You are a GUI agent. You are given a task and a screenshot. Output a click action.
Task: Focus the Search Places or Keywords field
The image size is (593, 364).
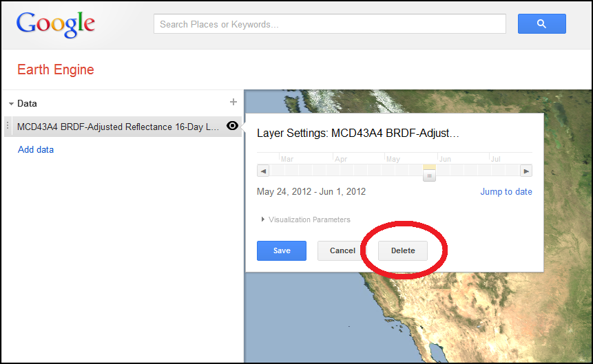click(330, 24)
